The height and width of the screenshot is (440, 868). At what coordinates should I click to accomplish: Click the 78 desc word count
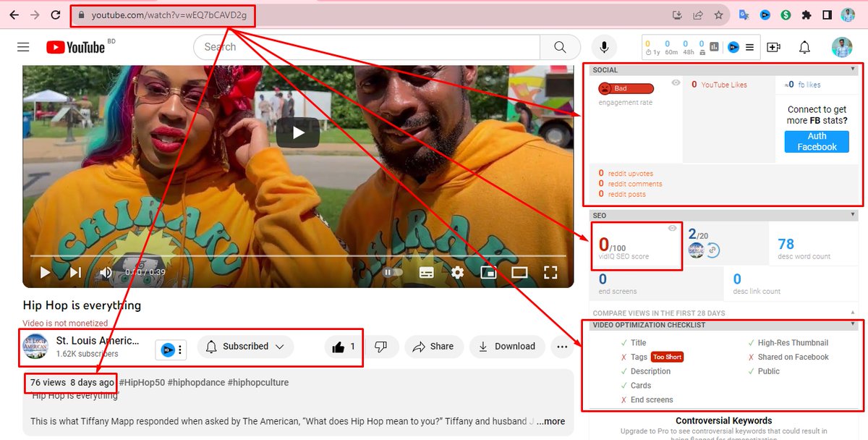tap(804, 247)
